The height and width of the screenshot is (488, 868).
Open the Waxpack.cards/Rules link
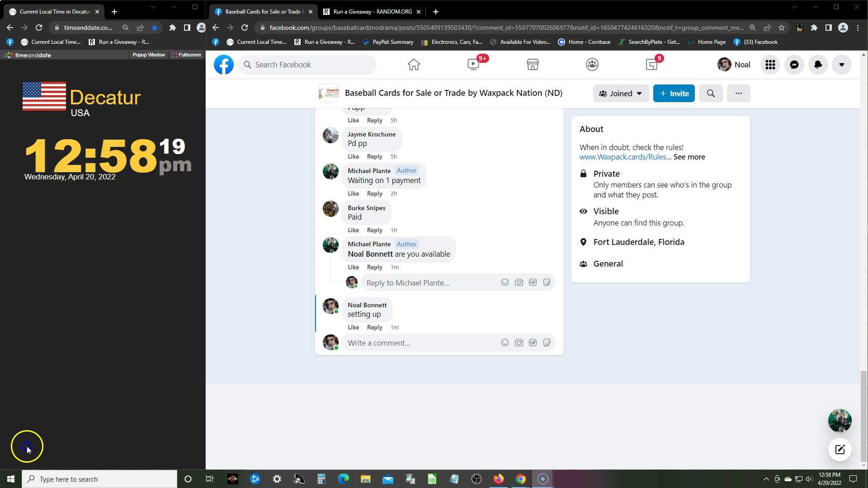[x=623, y=157]
